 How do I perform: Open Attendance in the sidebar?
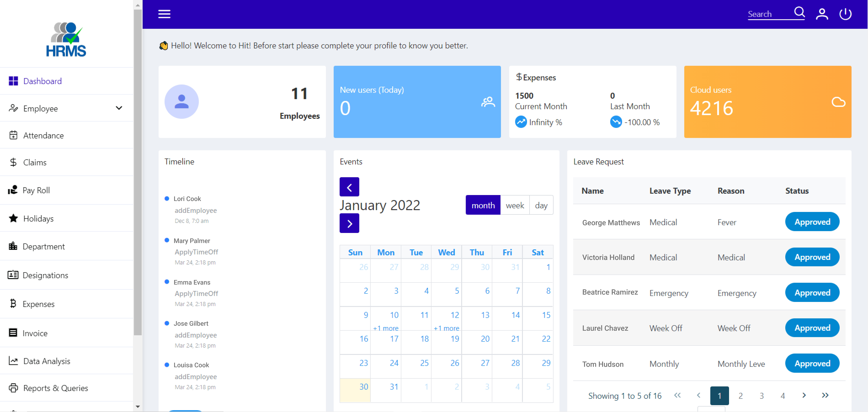43,135
